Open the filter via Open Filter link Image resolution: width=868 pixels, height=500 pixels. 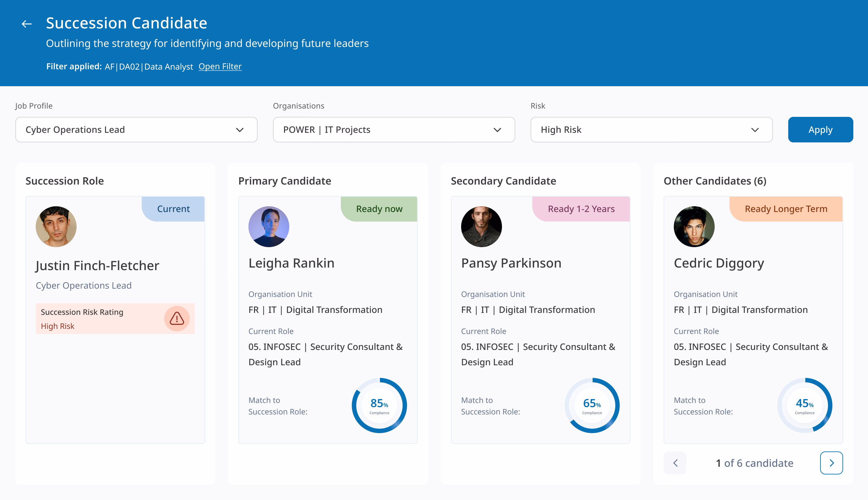[220, 66]
